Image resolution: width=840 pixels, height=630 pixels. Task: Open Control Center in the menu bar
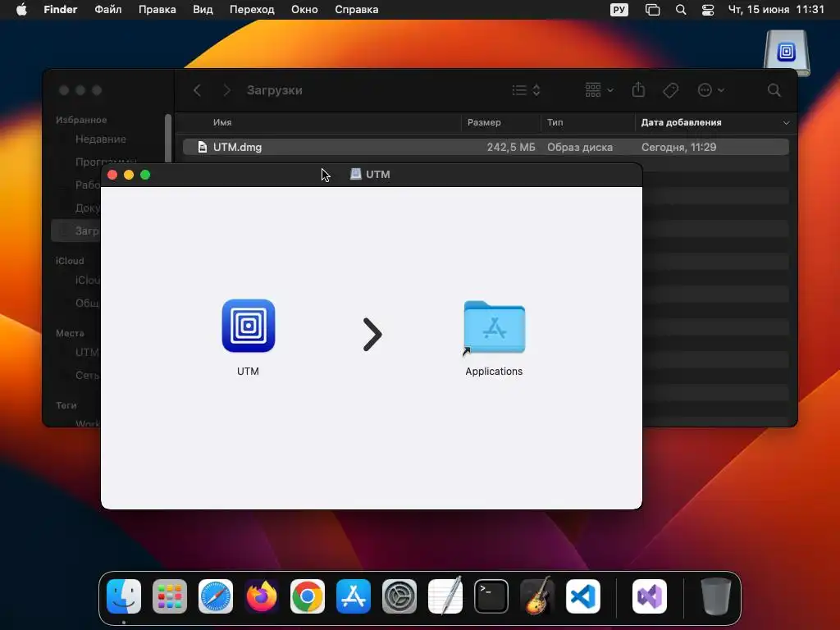pos(708,10)
